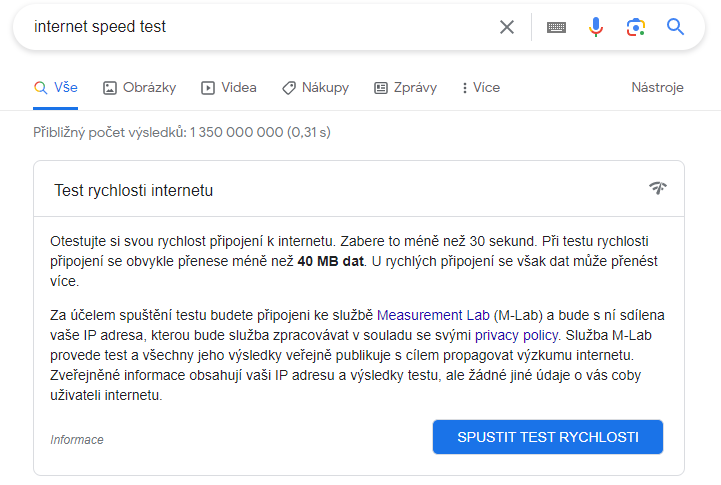Viewport: 721px width, 485px height.
Task: Expand the Více options menu
Action: [x=480, y=88]
